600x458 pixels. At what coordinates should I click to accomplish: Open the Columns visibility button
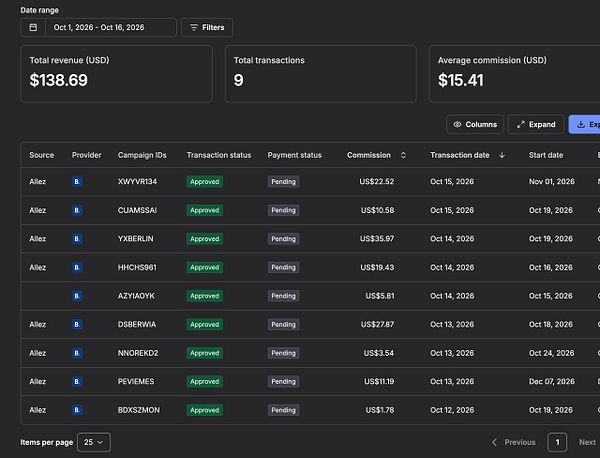click(475, 124)
